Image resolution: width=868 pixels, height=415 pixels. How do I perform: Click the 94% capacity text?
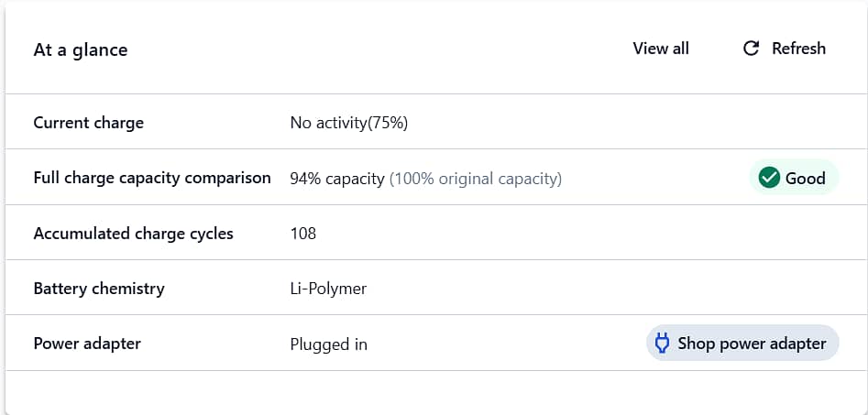click(x=336, y=179)
